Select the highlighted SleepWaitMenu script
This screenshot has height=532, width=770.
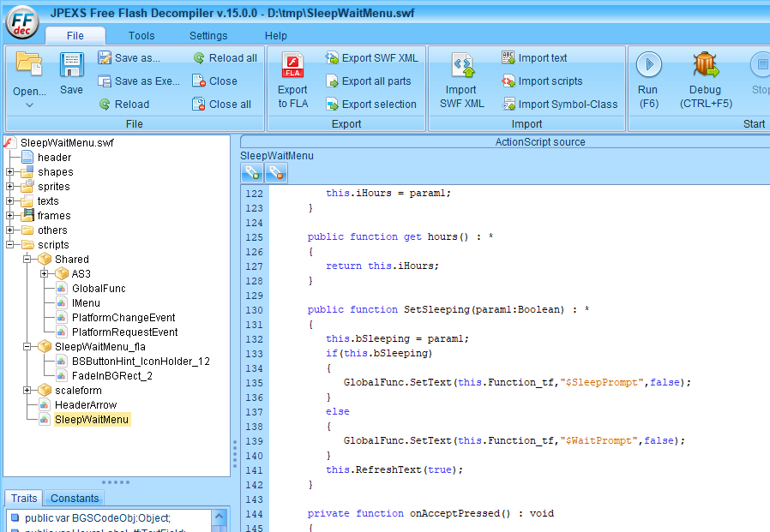pos(92,420)
